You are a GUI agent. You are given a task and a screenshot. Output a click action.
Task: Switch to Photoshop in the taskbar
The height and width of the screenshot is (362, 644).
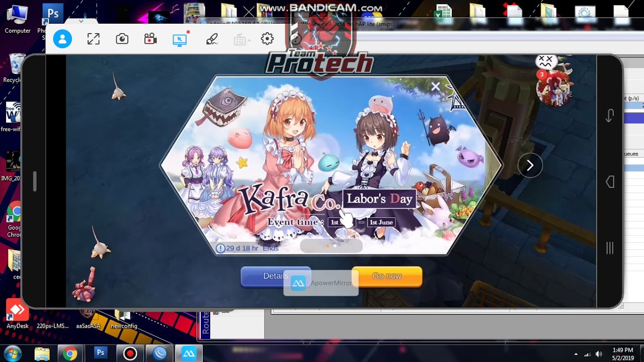pyautogui.click(x=101, y=353)
